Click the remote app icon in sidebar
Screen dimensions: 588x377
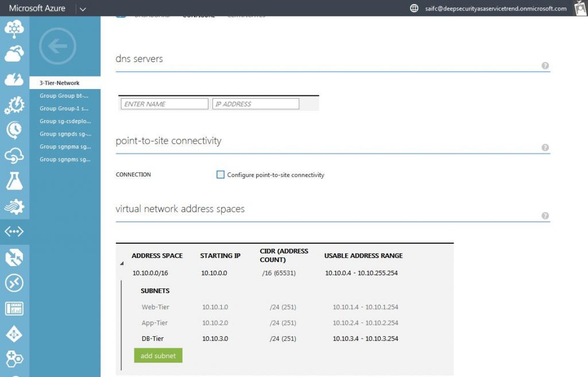[14, 283]
